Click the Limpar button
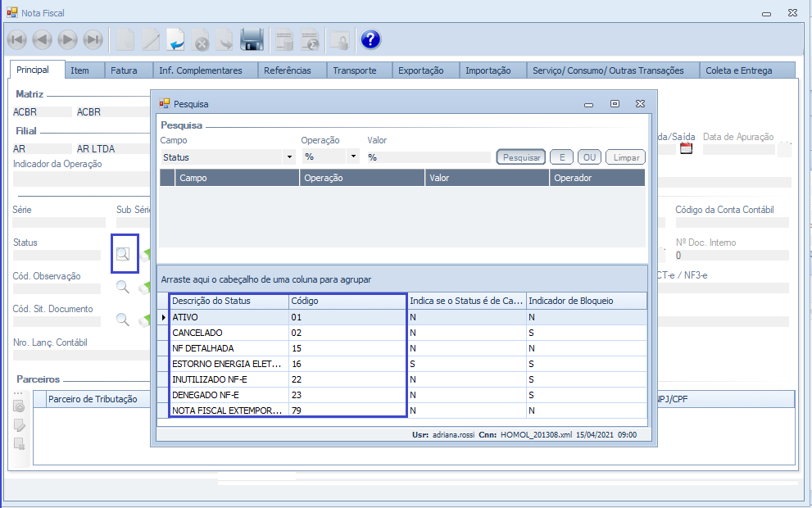The image size is (812, 508). 626,156
